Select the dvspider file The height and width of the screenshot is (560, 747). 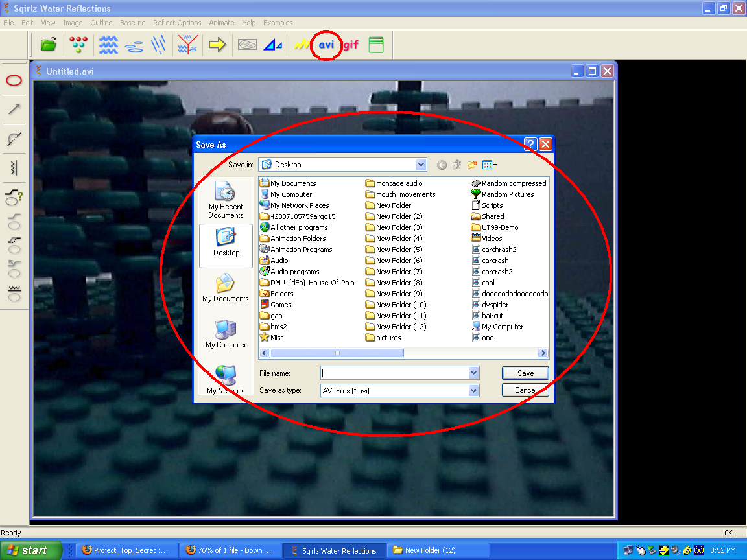(x=490, y=305)
